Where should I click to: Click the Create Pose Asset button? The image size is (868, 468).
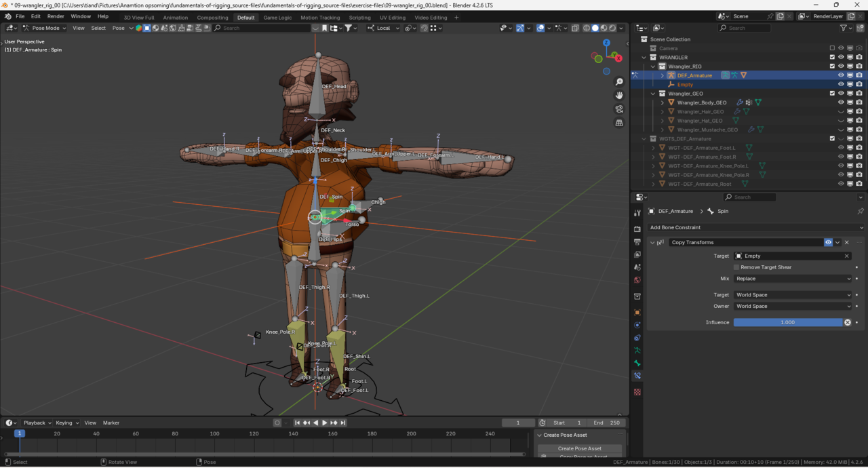pyautogui.click(x=579, y=448)
